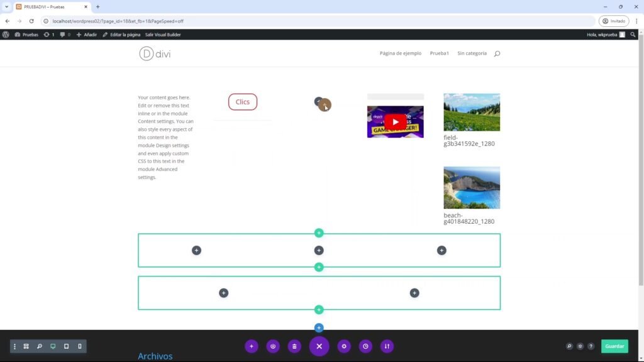Screen dimensions: 644x362
Task: Play the YouTube video thumbnail
Action: [396, 122]
